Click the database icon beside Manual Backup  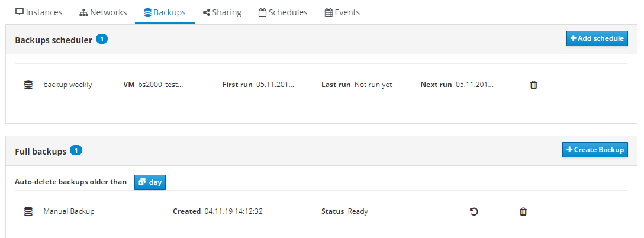[x=28, y=211]
